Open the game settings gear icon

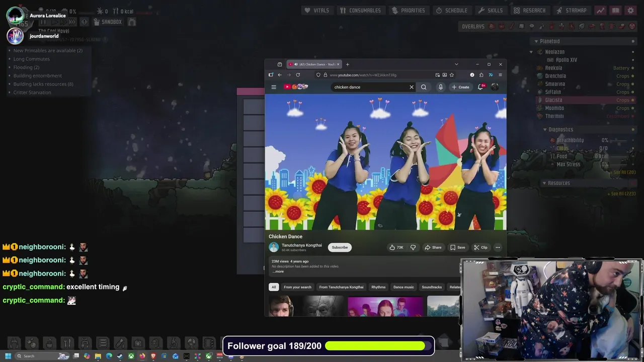[630, 10]
